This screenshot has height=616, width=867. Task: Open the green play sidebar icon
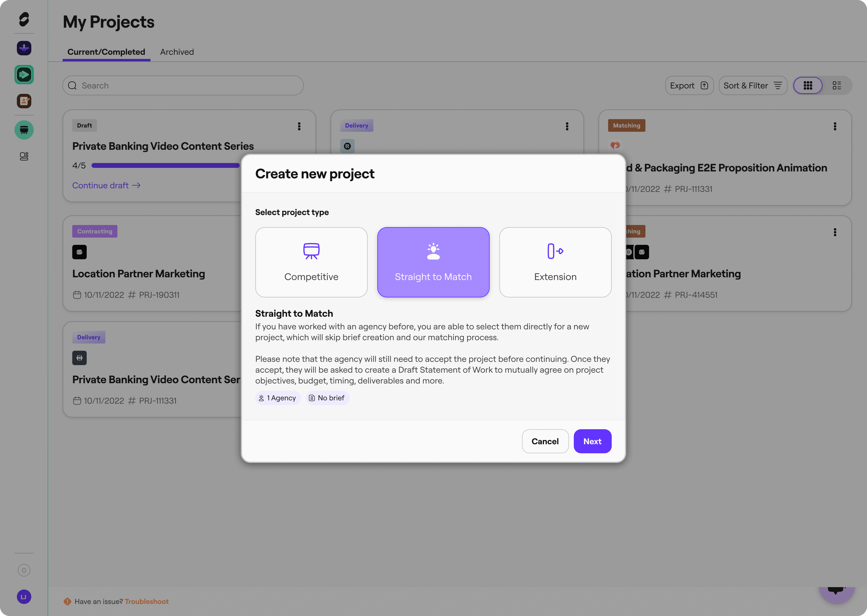pyautogui.click(x=24, y=75)
